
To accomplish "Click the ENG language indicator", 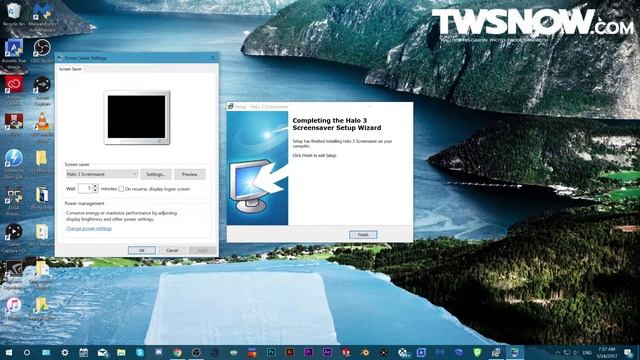I will 587,353.
